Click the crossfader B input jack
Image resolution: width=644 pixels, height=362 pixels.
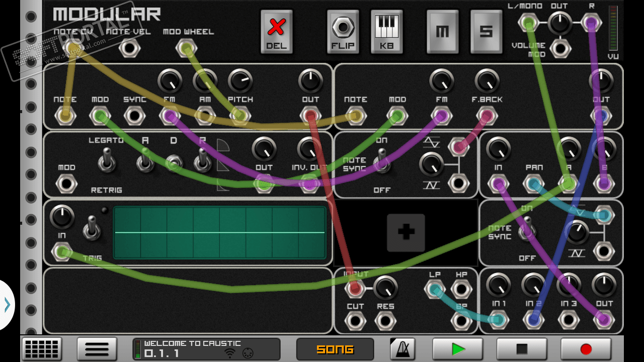(x=604, y=184)
